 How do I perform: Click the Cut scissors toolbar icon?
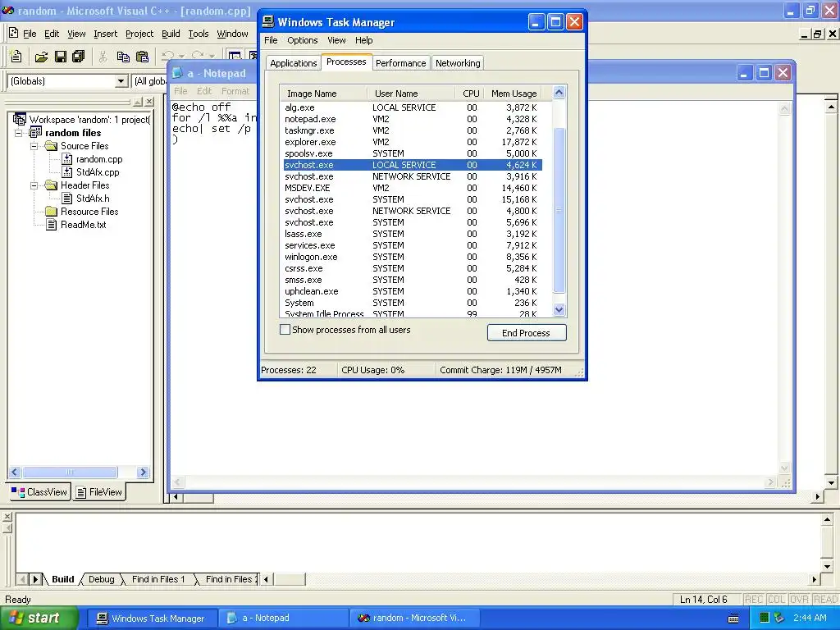(x=103, y=57)
